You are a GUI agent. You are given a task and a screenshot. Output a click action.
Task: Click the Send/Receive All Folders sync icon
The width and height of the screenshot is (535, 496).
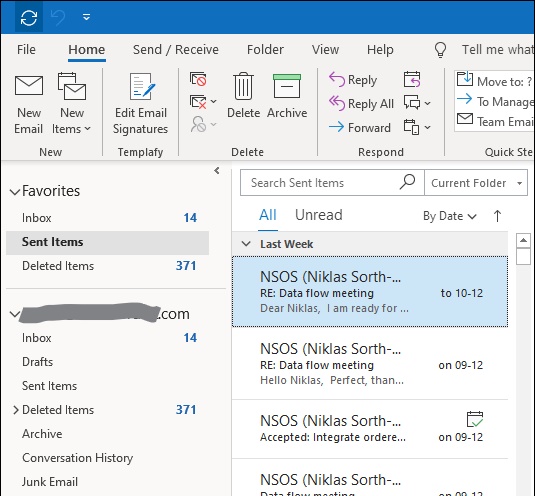click(x=29, y=17)
